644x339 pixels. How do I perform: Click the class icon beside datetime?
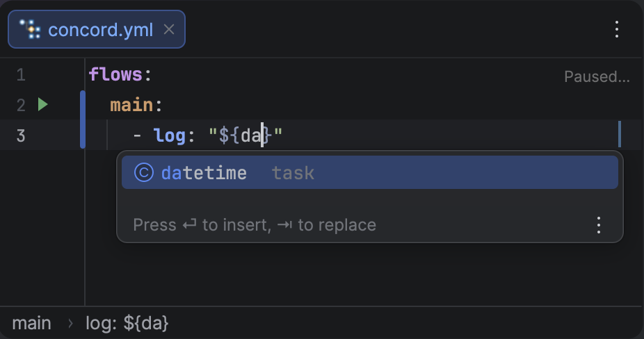coord(143,172)
